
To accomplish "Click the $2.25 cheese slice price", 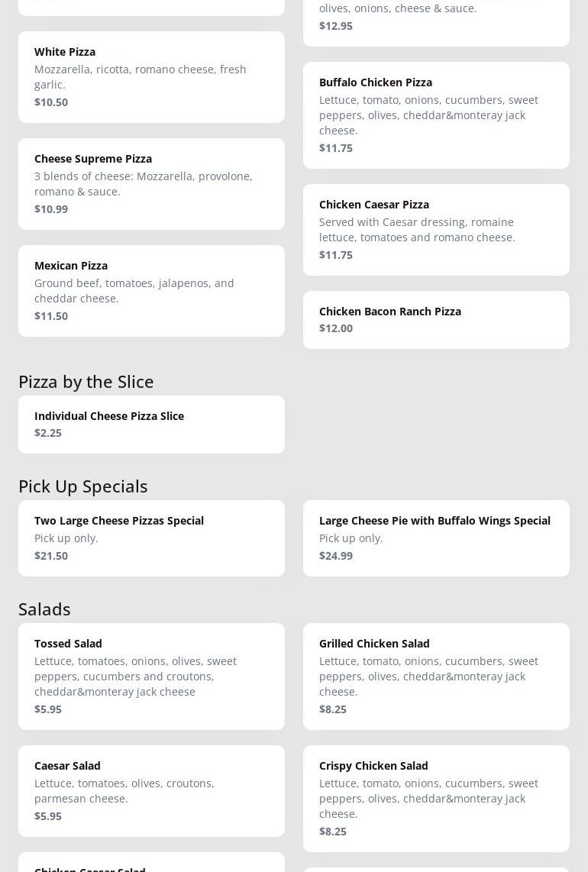I will coord(48,433).
